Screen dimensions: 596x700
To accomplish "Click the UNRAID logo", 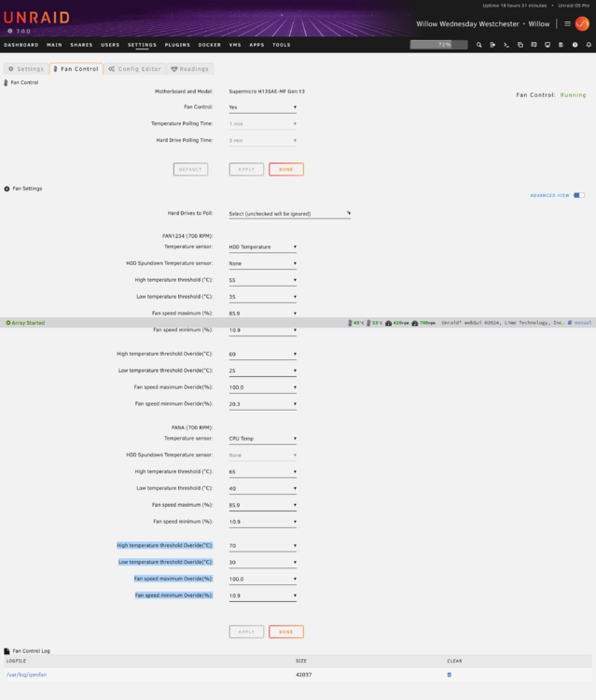I will [x=37, y=18].
